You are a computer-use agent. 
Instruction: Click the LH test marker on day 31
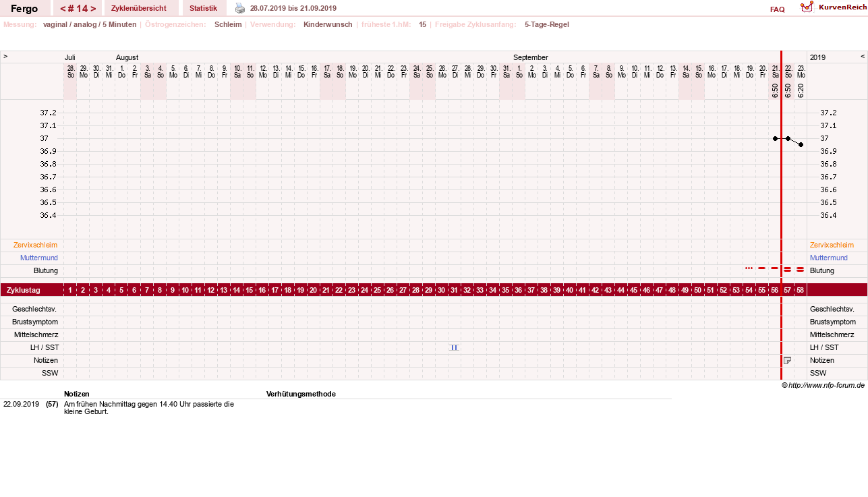tap(455, 347)
